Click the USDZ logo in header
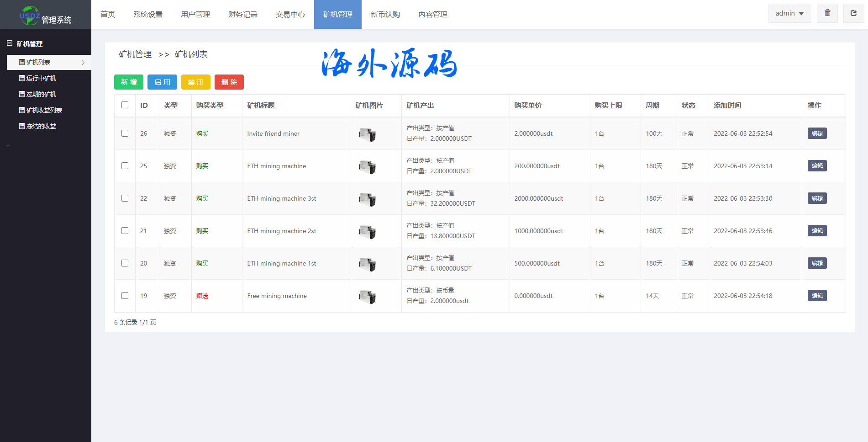 30,16
